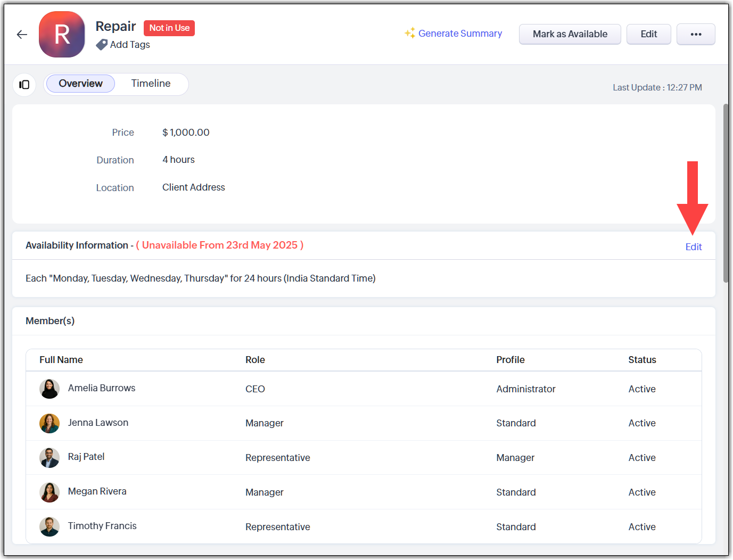Select the Amelia Burrows name
The height and width of the screenshot is (560, 733).
102,388
